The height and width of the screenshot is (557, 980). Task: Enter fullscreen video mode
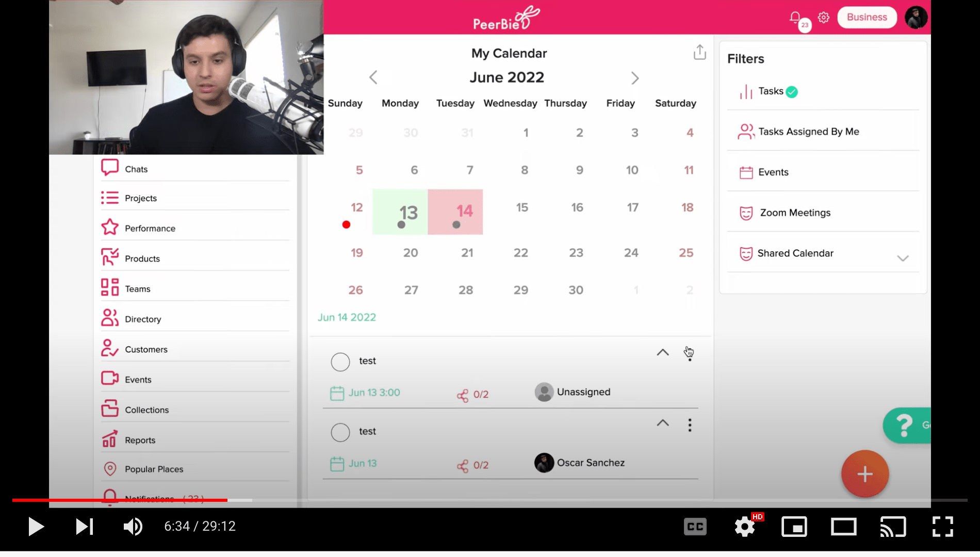pos(942,527)
